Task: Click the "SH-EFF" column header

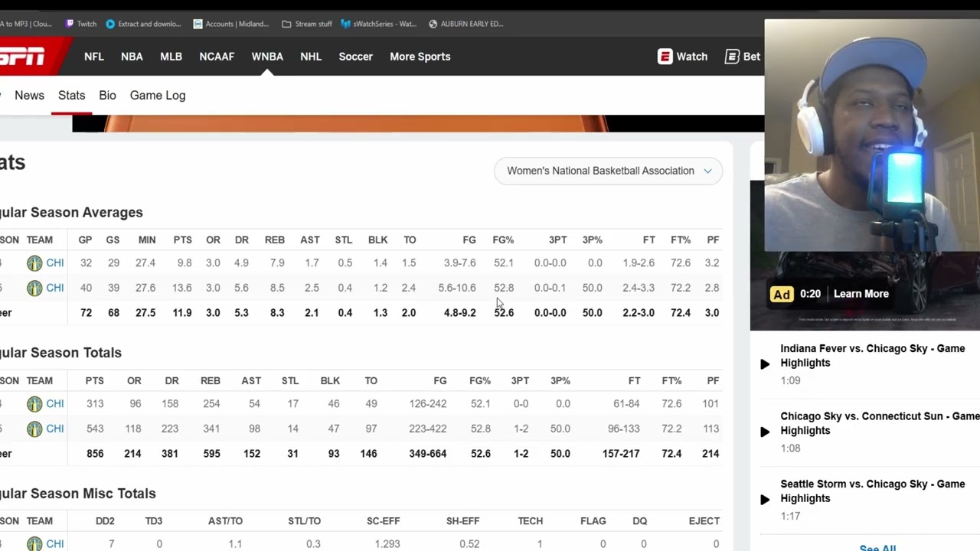Action: pyautogui.click(x=463, y=521)
